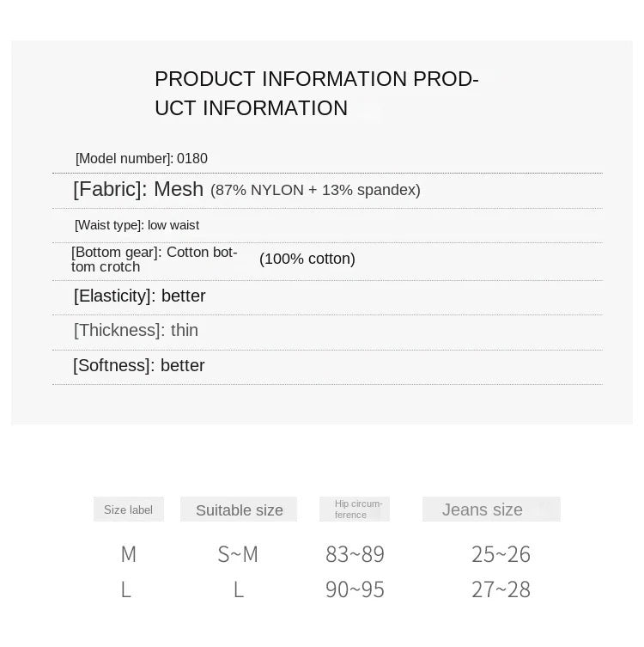Click the Hip circumference column header

click(x=355, y=510)
